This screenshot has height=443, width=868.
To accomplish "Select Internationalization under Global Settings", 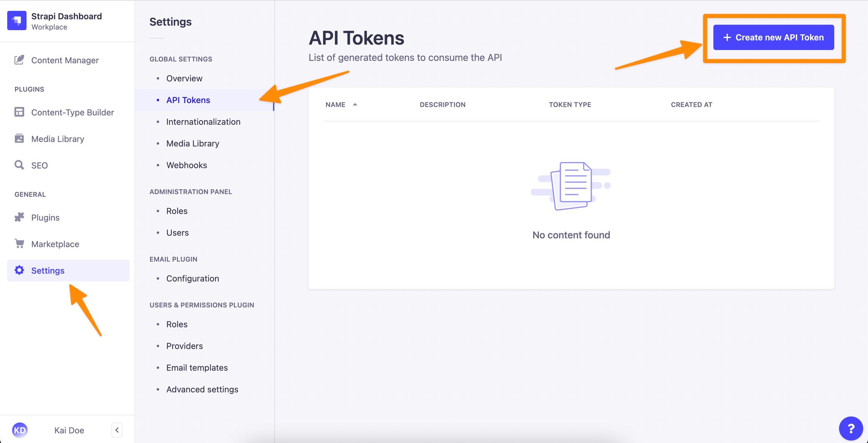I will coord(203,122).
